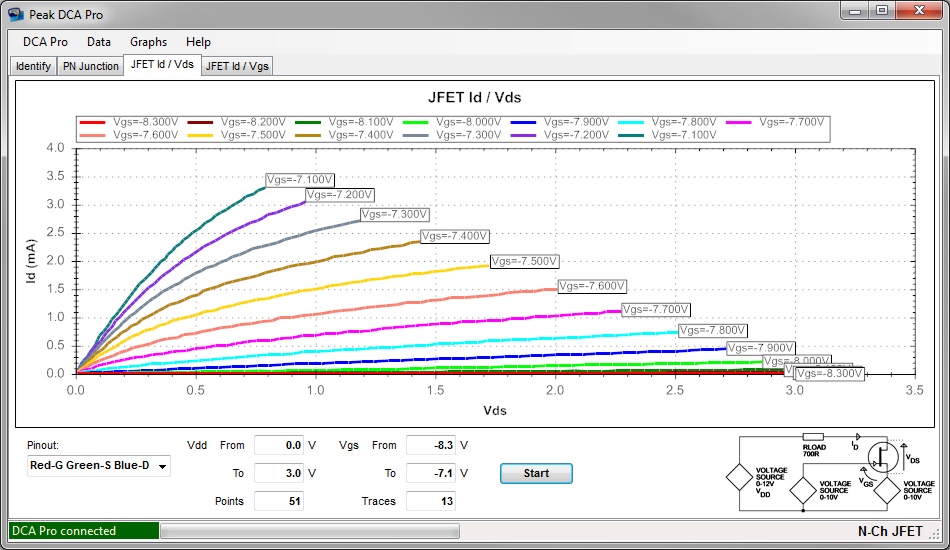Click the Vgs=-7.500V curve end label

coord(524,262)
